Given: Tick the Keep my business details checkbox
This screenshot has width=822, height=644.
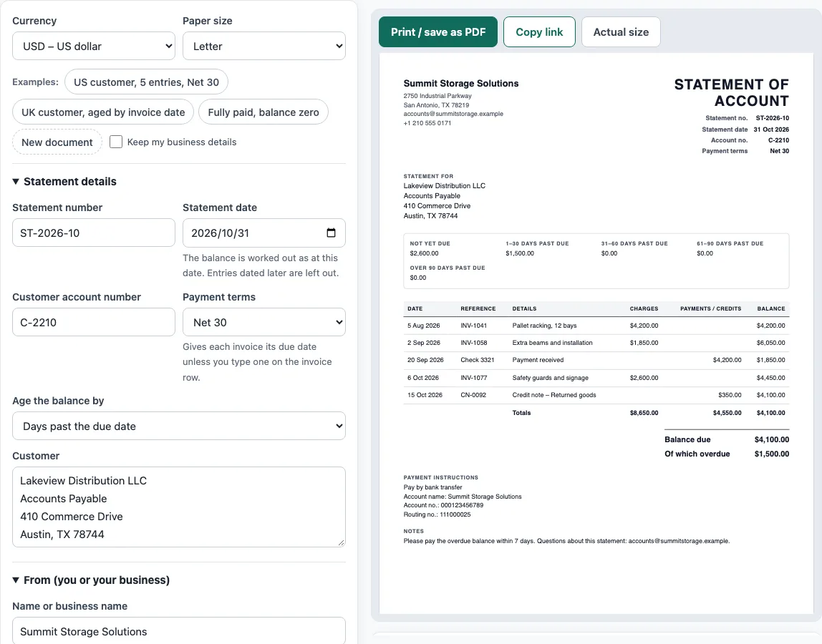Looking at the screenshot, I should [116, 142].
